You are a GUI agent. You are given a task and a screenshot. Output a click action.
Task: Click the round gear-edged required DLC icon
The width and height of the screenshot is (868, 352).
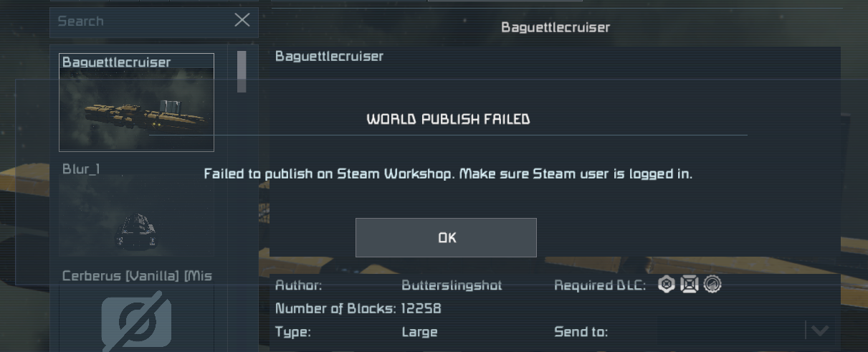point(712,285)
